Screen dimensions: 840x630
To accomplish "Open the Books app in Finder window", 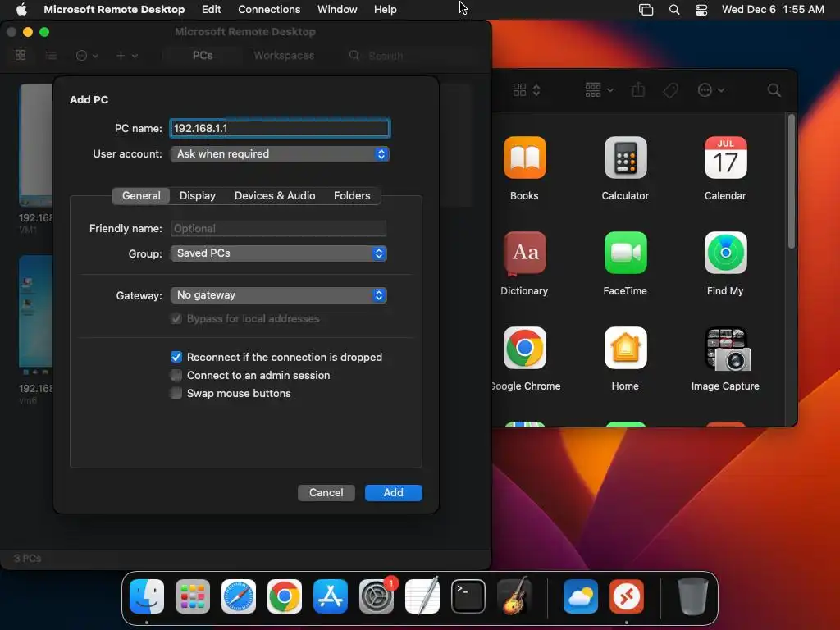I will [x=524, y=157].
